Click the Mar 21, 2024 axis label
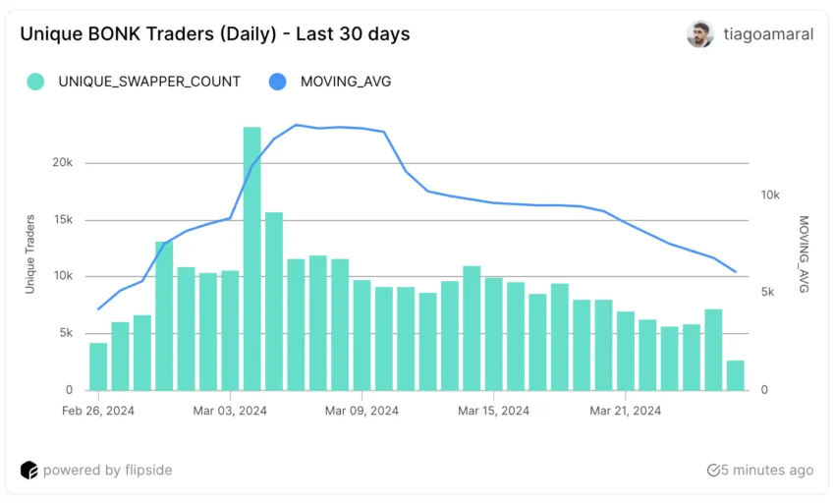The image size is (835, 504). pos(625,411)
